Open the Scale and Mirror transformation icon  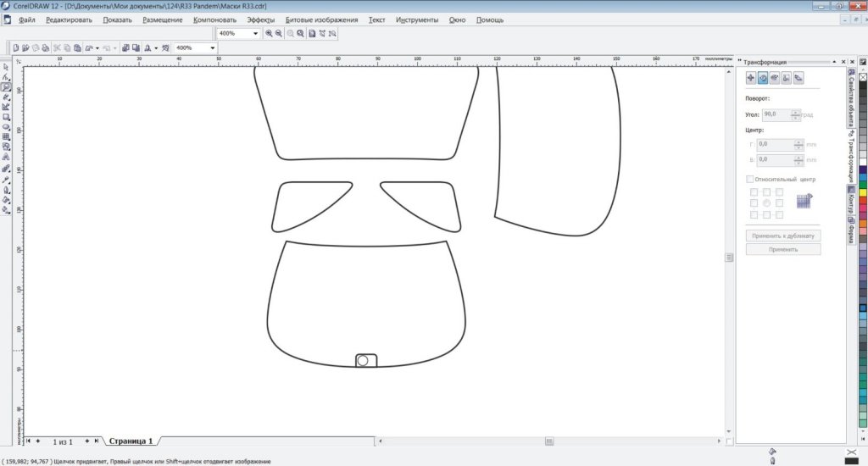coord(774,78)
